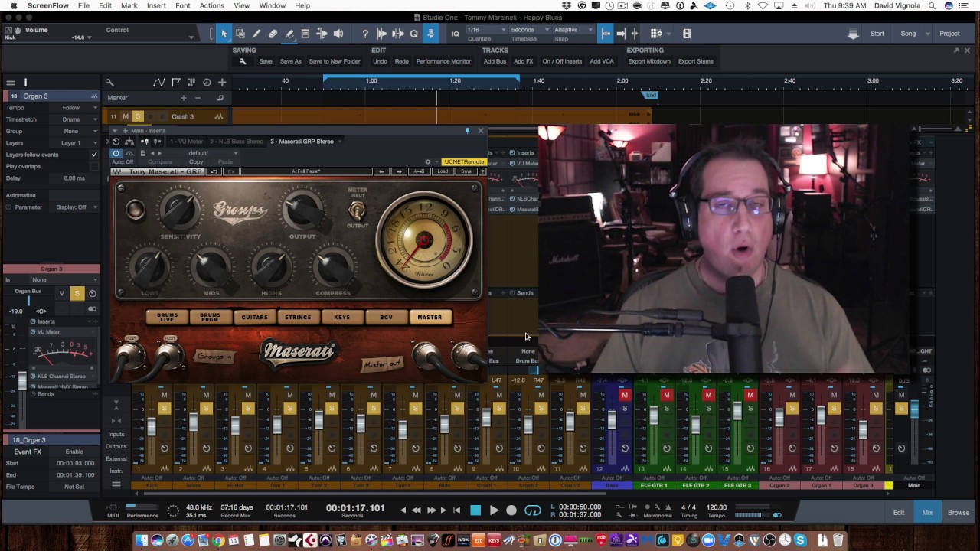Open the question mark help tool
This screenshot has width=980, height=551.
[x=365, y=34]
